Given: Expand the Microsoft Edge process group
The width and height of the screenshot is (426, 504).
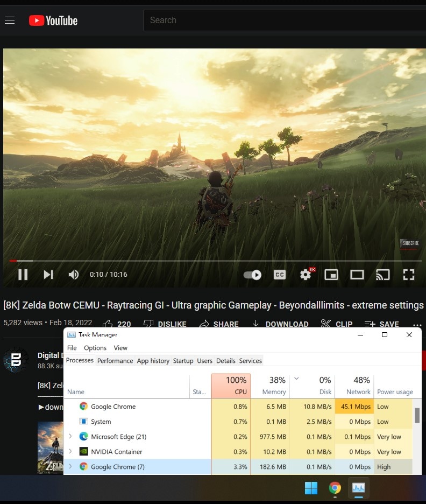Looking at the screenshot, I should coord(70,437).
